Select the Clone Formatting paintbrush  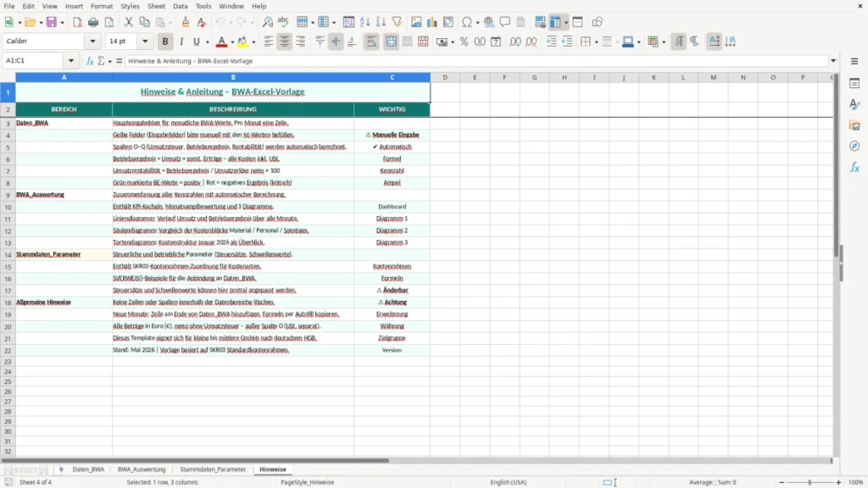point(186,22)
